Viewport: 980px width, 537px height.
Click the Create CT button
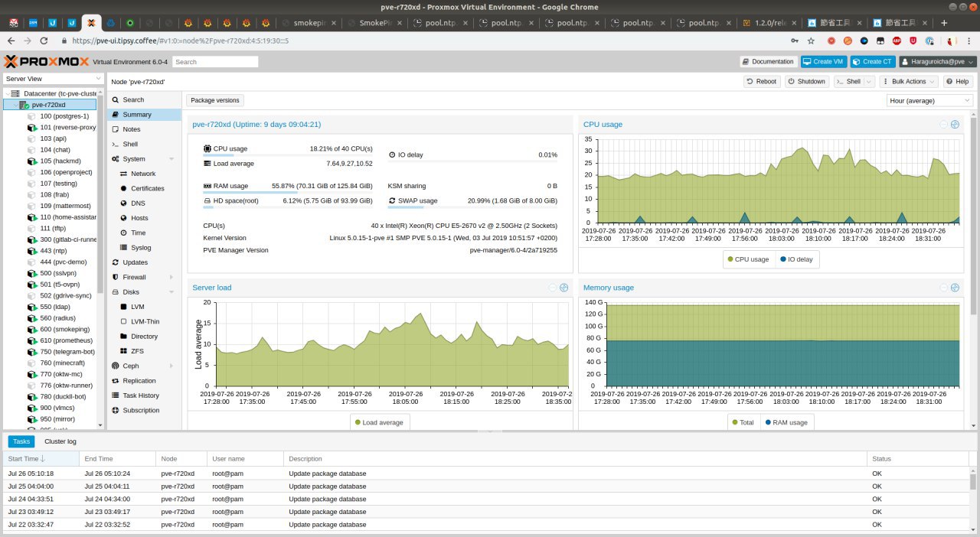872,61
